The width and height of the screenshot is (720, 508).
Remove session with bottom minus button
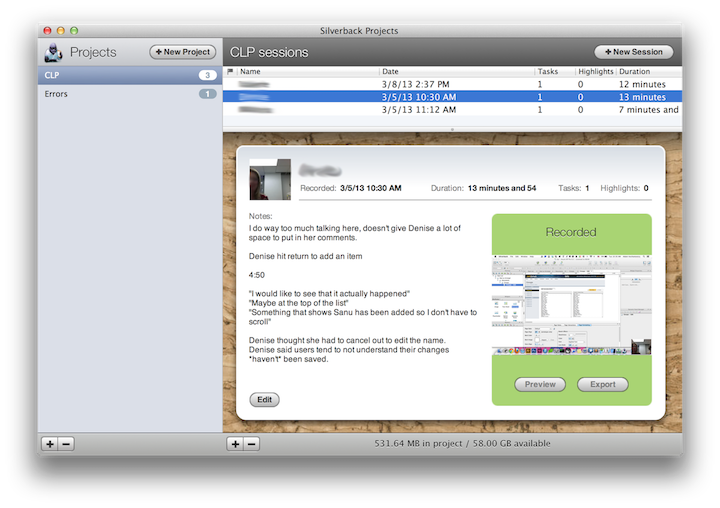click(252, 444)
